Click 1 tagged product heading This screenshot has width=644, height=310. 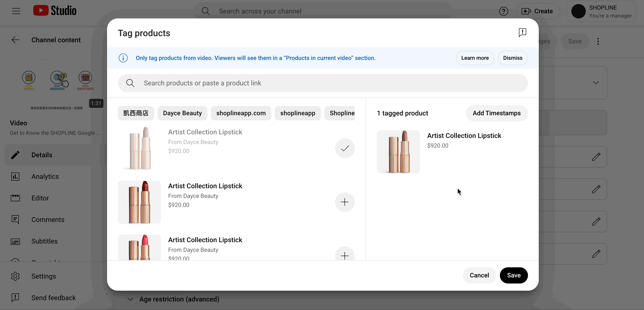coord(402,113)
